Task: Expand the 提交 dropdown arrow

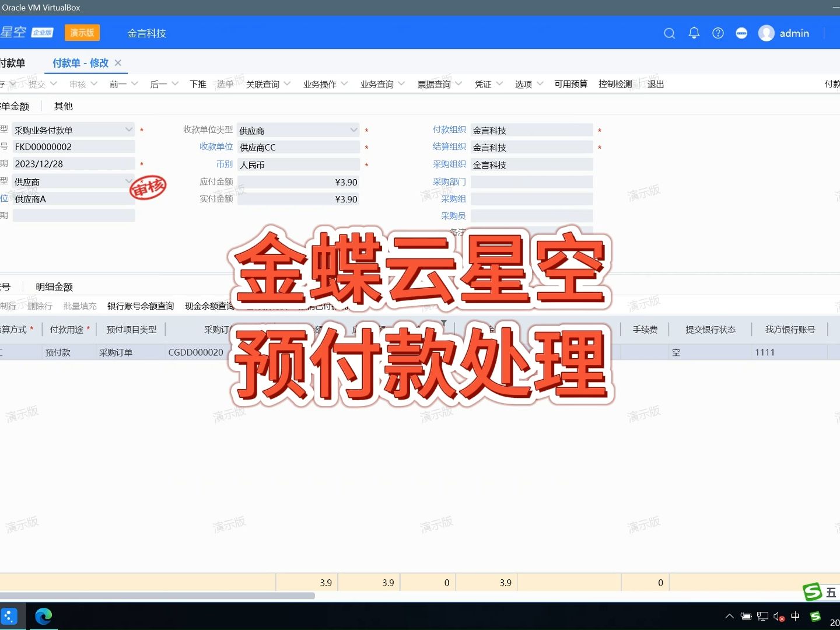Action: pos(54,83)
